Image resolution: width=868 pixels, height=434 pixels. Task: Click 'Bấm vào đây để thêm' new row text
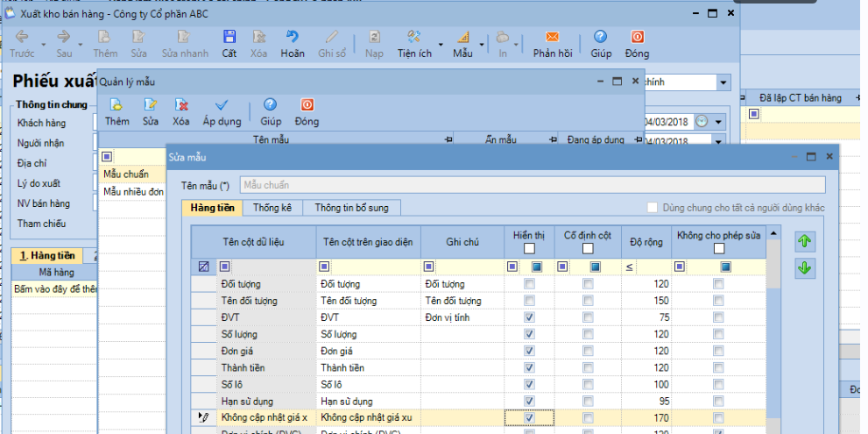click(55, 288)
